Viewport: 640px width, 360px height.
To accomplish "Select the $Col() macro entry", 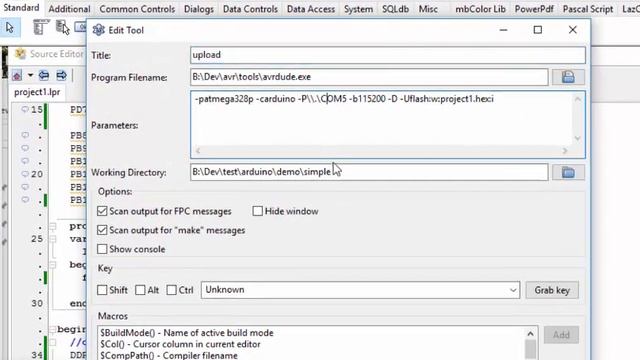I will pos(180,344).
